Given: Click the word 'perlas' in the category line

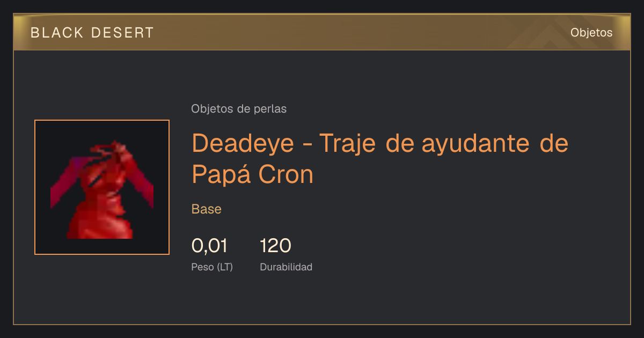Looking at the screenshot, I should (270, 109).
